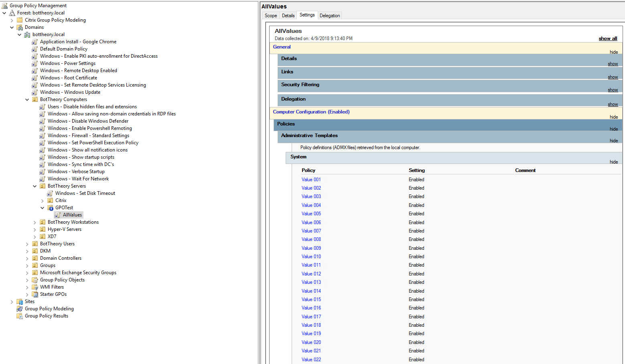625x364 pixels.
Task: Hide the Computer Configuration section
Action: tap(614, 117)
